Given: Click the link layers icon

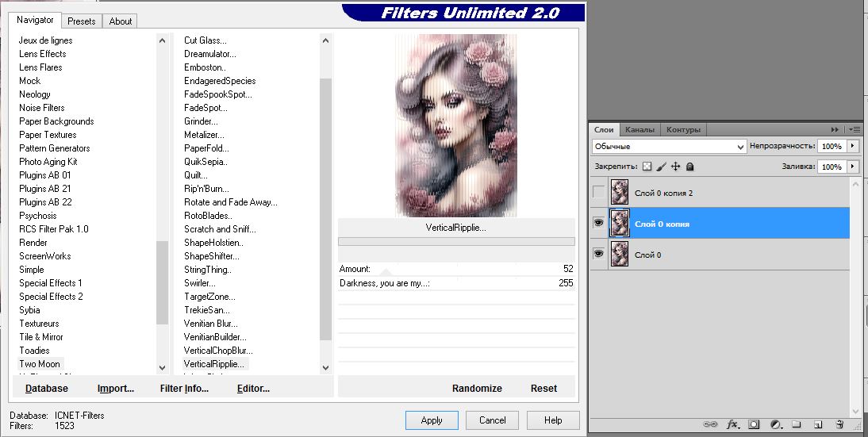Looking at the screenshot, I should coord(712,425).
